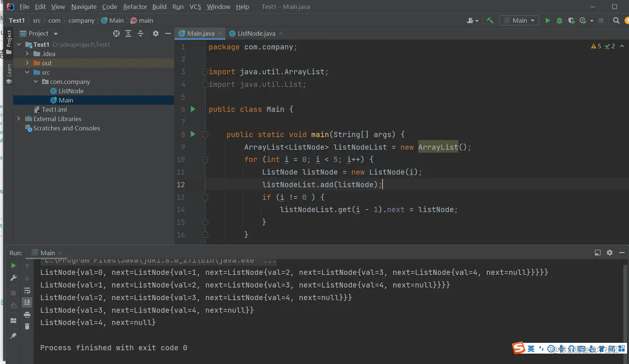Toggle pin tab in Run panel
The height and width of the screenshot is (364, 629).
[13, 335]
